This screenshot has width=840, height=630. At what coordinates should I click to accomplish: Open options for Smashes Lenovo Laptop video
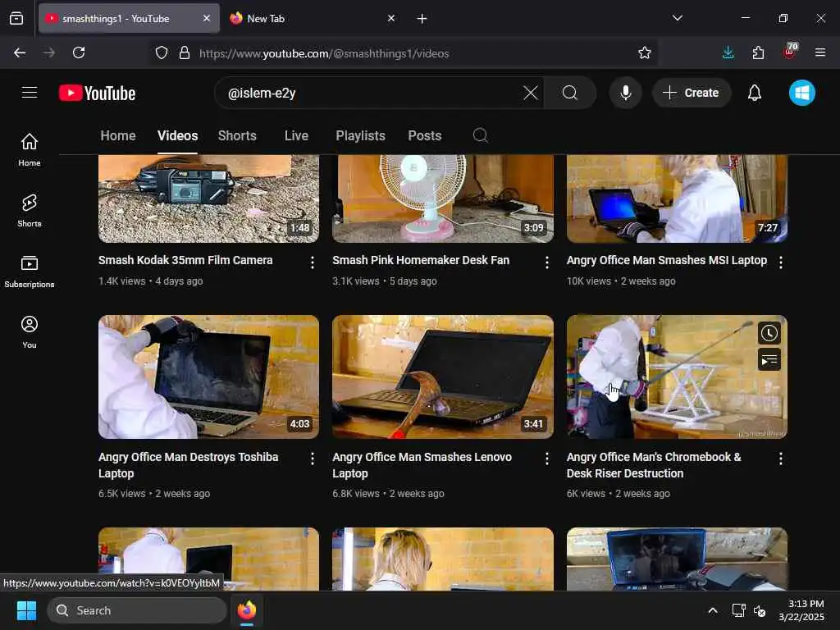coord(546,459)
